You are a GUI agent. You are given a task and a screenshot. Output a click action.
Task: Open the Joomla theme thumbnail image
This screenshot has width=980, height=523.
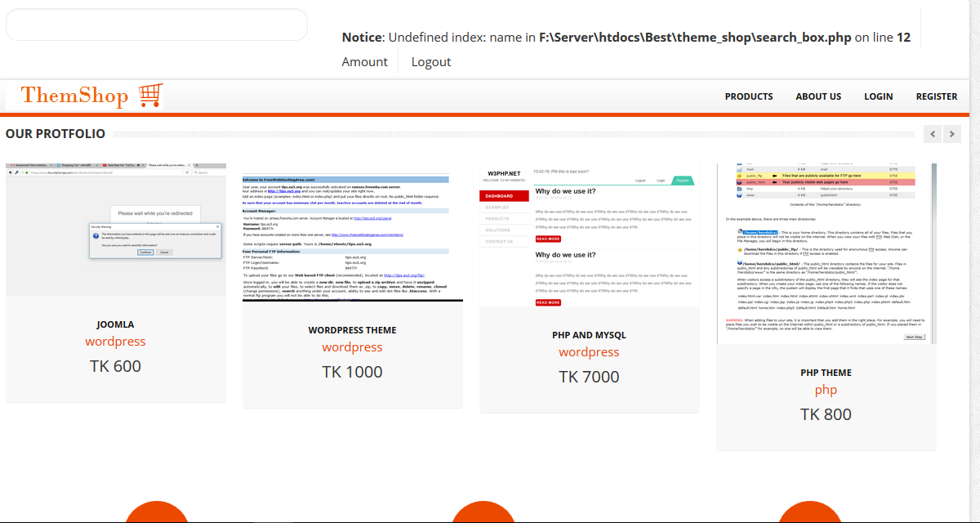click(116, 230)
